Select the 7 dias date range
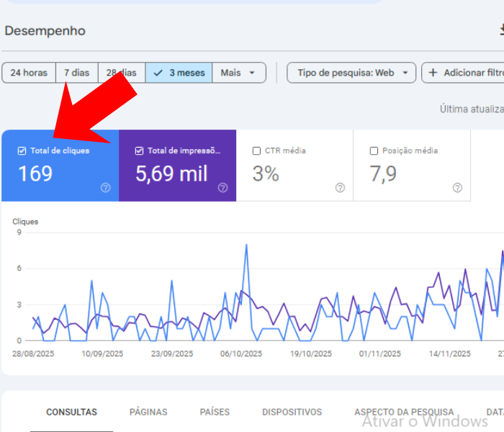504x432 pixels. 76,73
